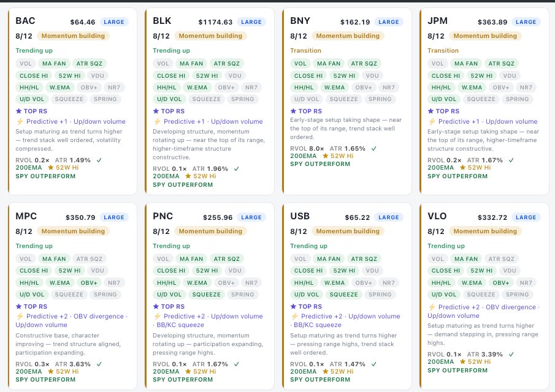Image resolution: width=555 pixels, height=392 pixels.
Task: Click the lightning Predictive icon on JPM card
Action: (x=432, y=121)
